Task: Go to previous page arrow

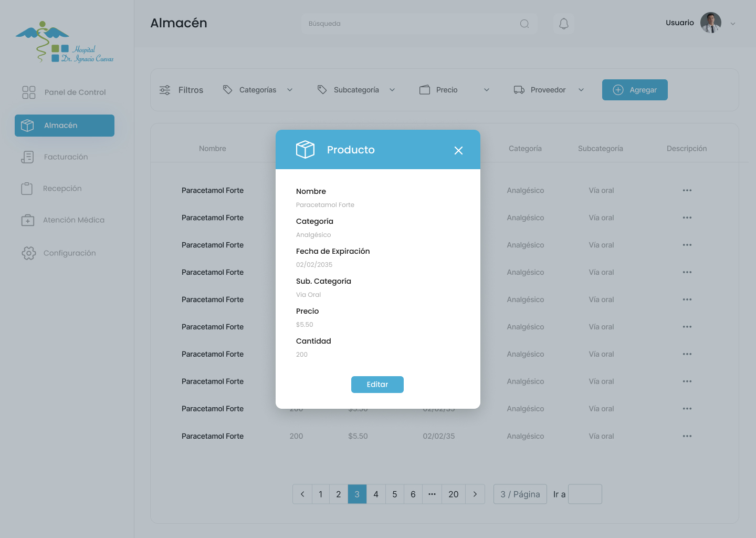Action: pos(302,494)
